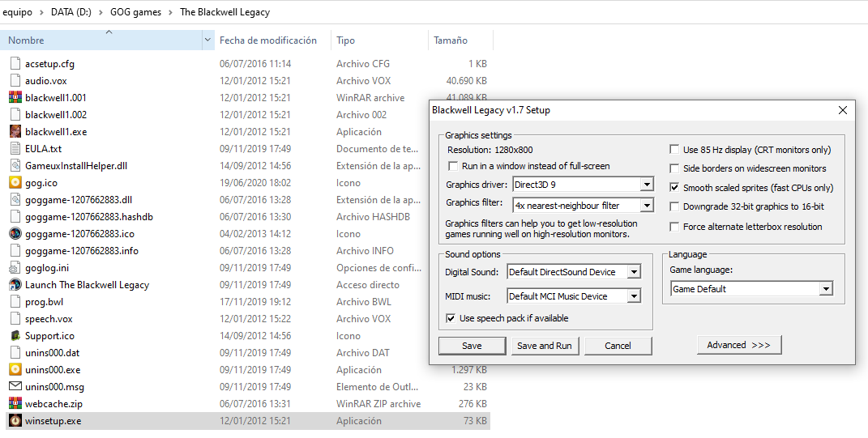This screenshot has width=868, height=438.
Task: Open the Advanced >>> settings
Action: coord(739,345)
